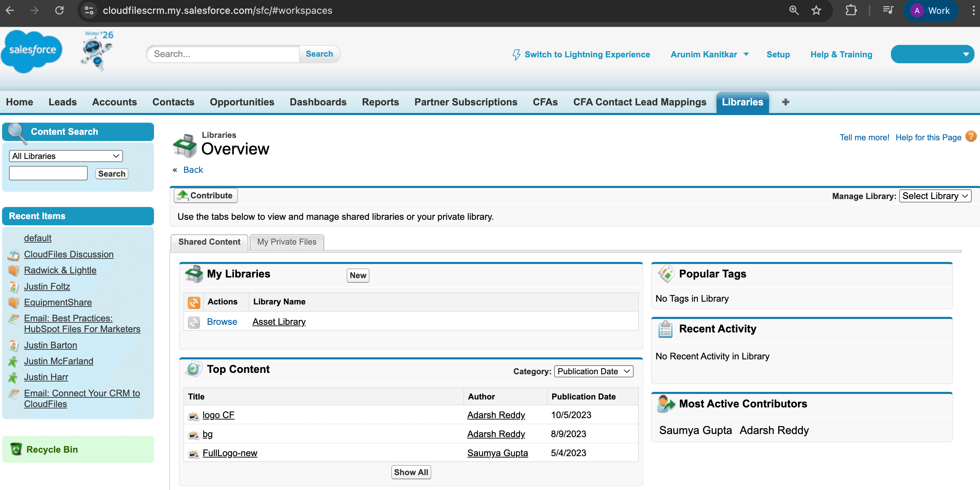Switch to the My Private Files tab

[287, 242]
